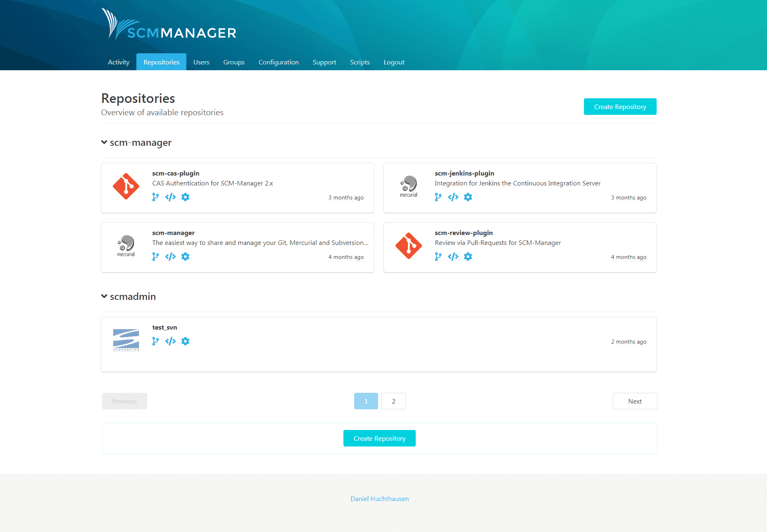Go to the Next page of repositories

click(x=635, y=401)
